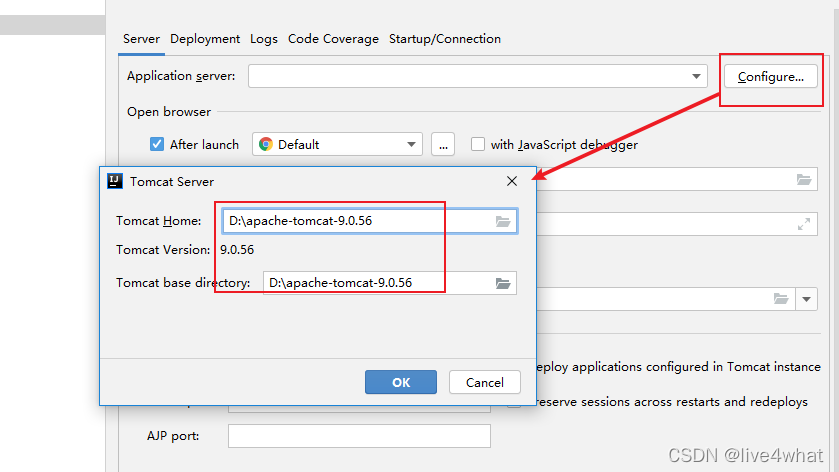Click Cancel in Tomcat Server dialog

click(x=485, y=382)
